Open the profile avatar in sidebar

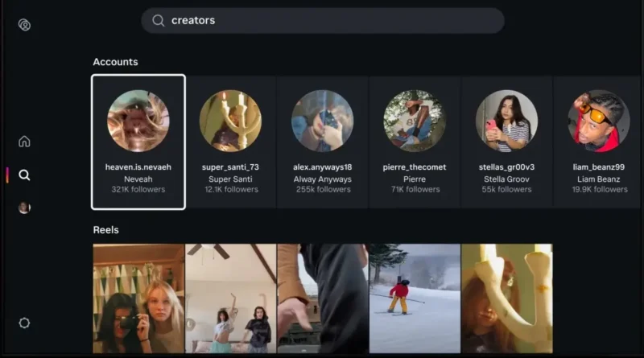(24, 208)
